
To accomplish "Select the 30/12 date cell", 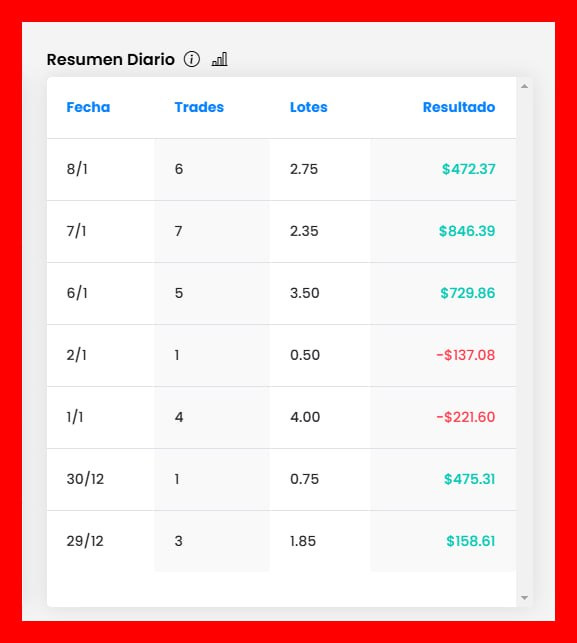I will 85,479.
